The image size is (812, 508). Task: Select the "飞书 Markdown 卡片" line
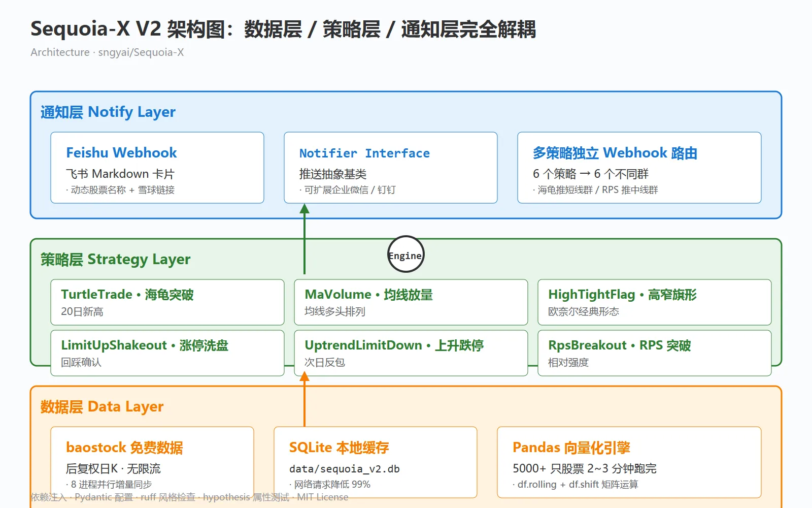120,174
